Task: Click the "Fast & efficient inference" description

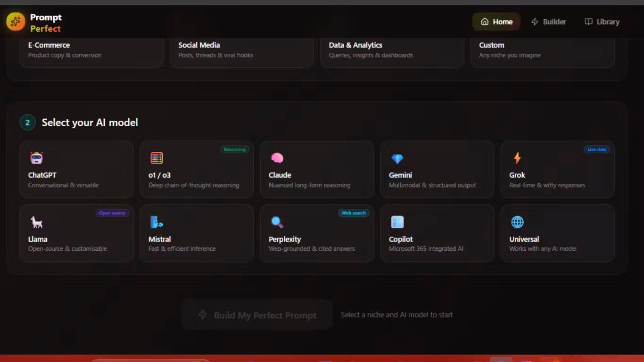Action: tap(182, 249)
